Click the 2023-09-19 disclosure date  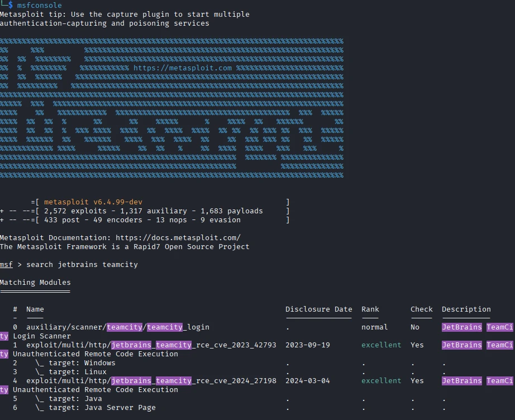307,345
